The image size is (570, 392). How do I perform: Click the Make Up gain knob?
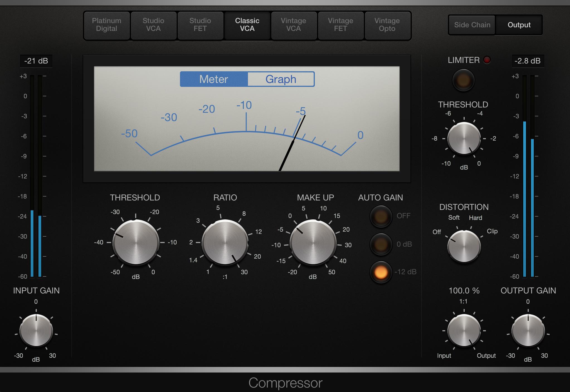[313, 242]
